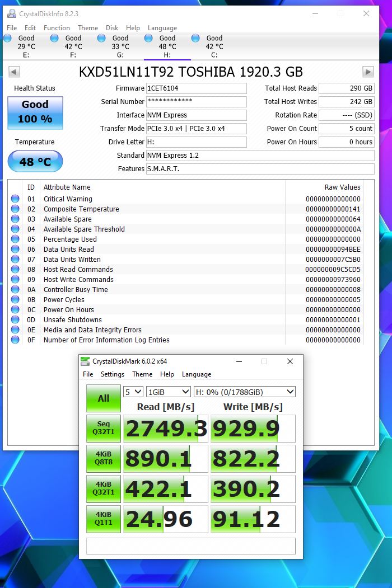The height and width of the screenshot is (588, 392).
Task: Click the Firmware field 1CET6104
Action: click(x=197, y=88)
